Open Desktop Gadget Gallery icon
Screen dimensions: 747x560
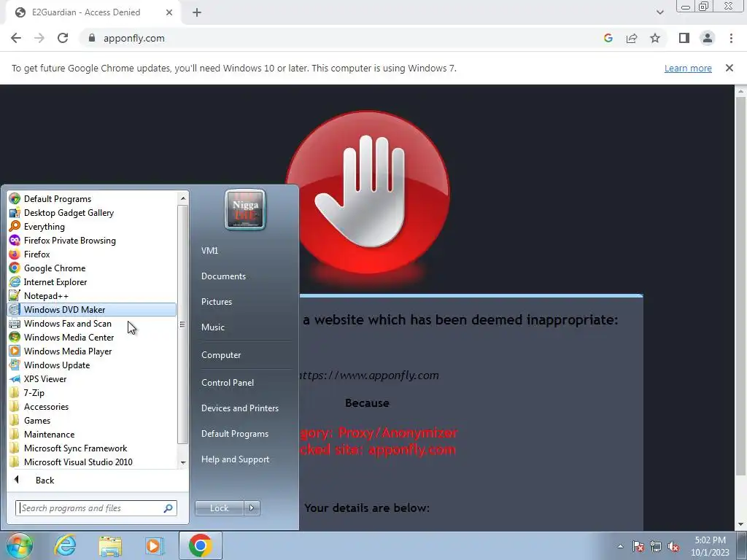15,212
